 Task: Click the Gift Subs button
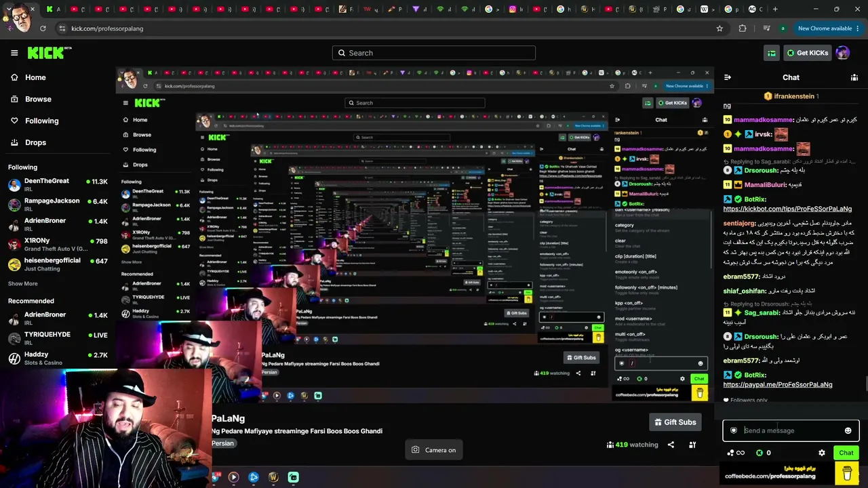click(x=675, y=422)
